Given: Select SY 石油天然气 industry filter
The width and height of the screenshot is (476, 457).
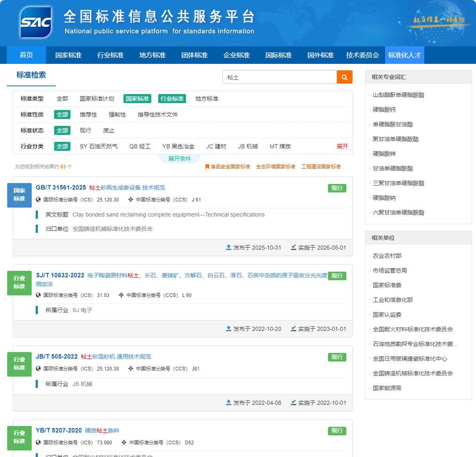Looking at the screenshot, I should 98,146.
